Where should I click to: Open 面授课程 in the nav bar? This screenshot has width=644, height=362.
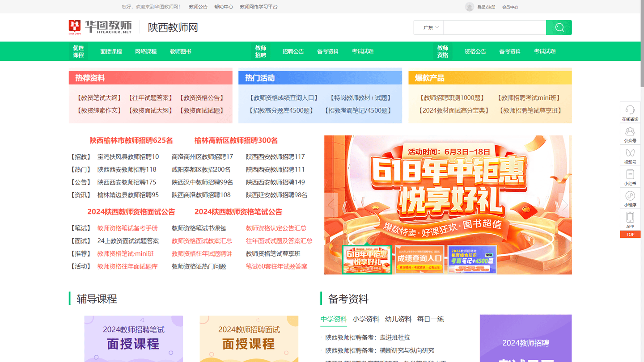(111, 51)
